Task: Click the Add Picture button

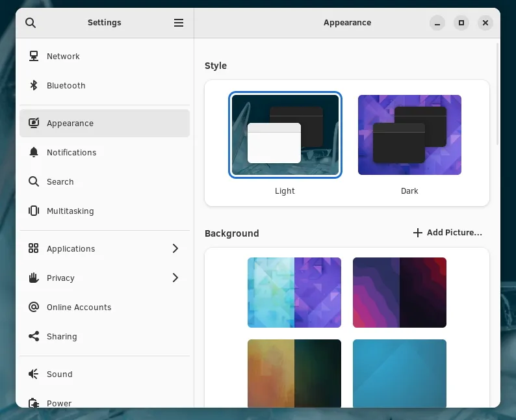Action: 448,233
